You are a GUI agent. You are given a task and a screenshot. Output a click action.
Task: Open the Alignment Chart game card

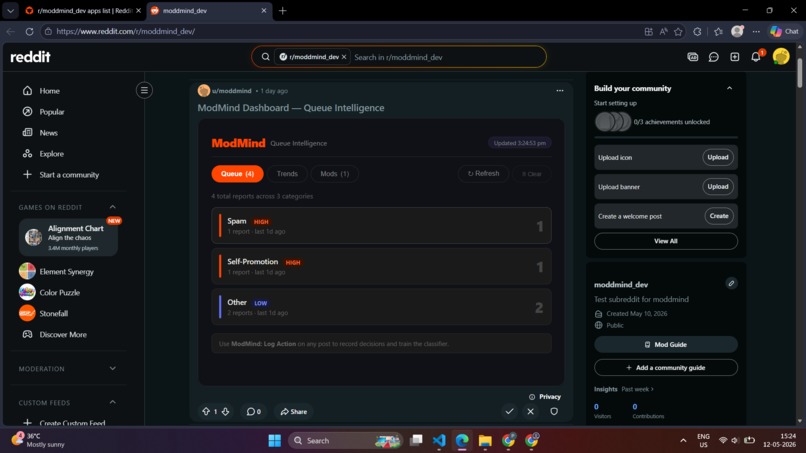point(68,238)
